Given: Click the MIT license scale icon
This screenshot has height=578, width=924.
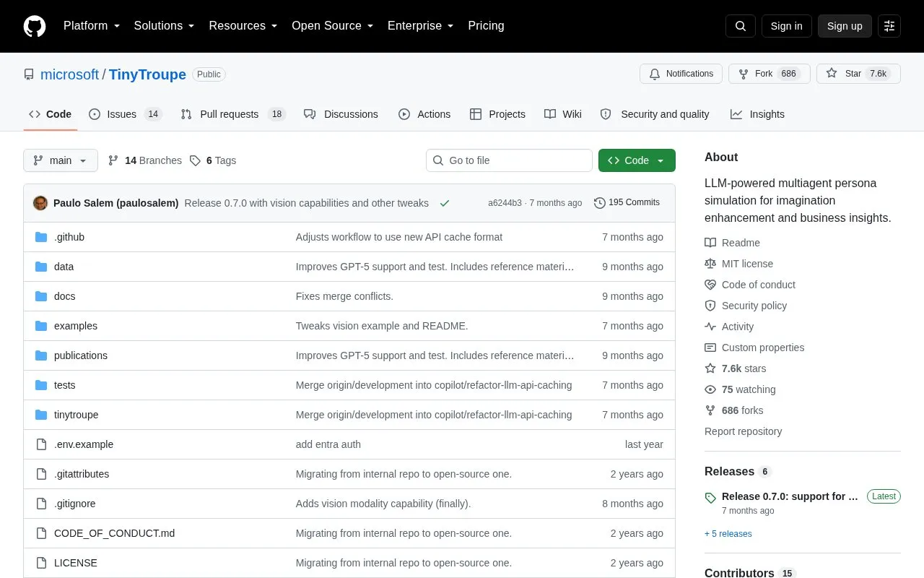Looking at the screenshot, I should point(710,264).
